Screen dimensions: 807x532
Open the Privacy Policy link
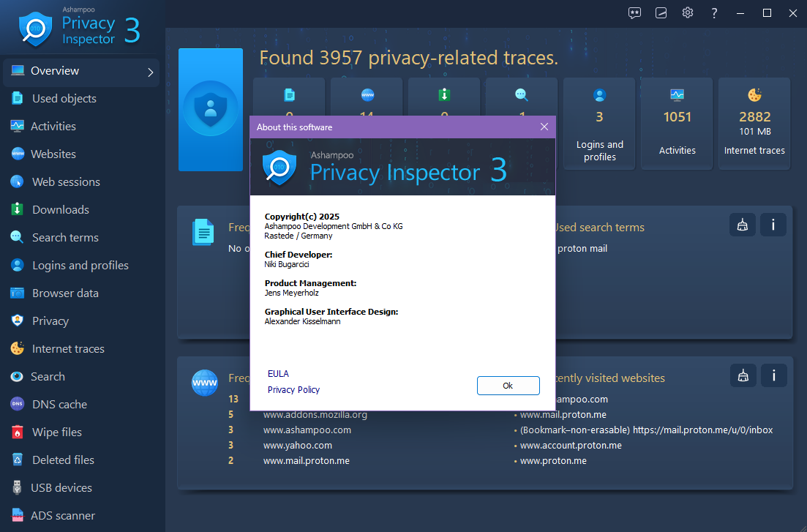(293, 390)
